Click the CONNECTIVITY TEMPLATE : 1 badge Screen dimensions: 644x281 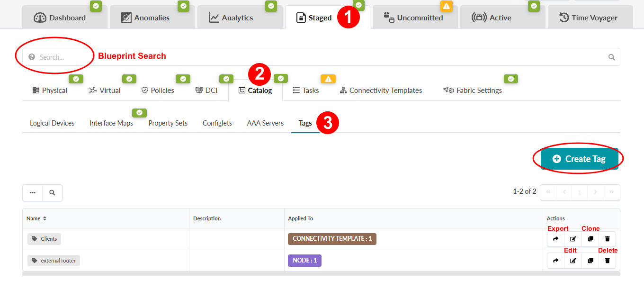coord(332,239)
